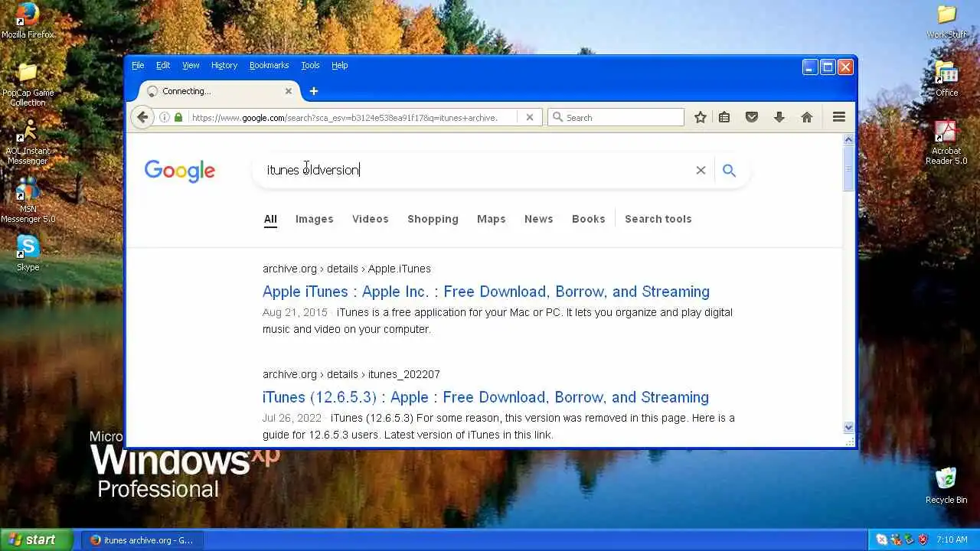This screenshot has width=980, height=551.
Task: Go to Firefox home page icon
Action: (x=806, y=117)
